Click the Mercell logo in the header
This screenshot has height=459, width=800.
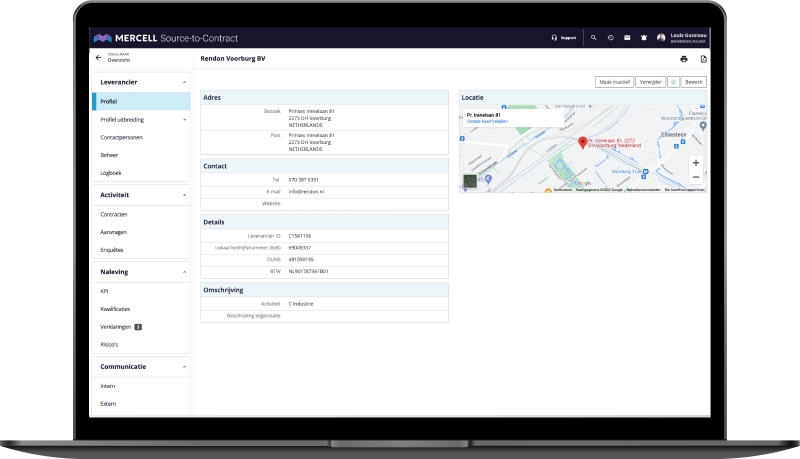coord(166,38)
